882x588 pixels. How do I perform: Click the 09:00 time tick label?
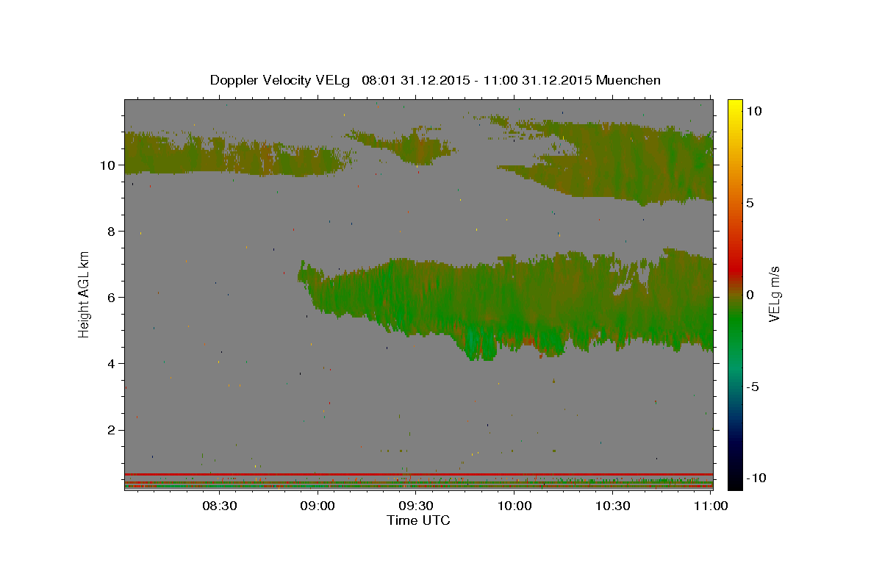pos(318,506)
